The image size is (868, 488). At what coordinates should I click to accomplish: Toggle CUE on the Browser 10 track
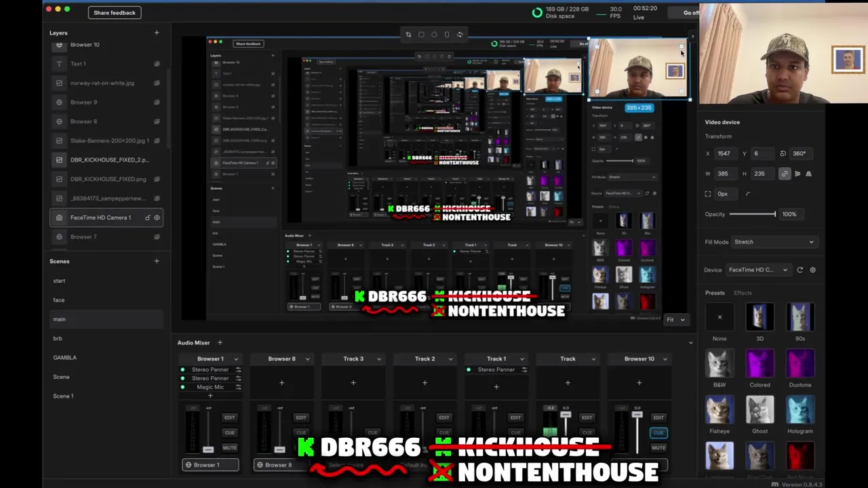658,432
